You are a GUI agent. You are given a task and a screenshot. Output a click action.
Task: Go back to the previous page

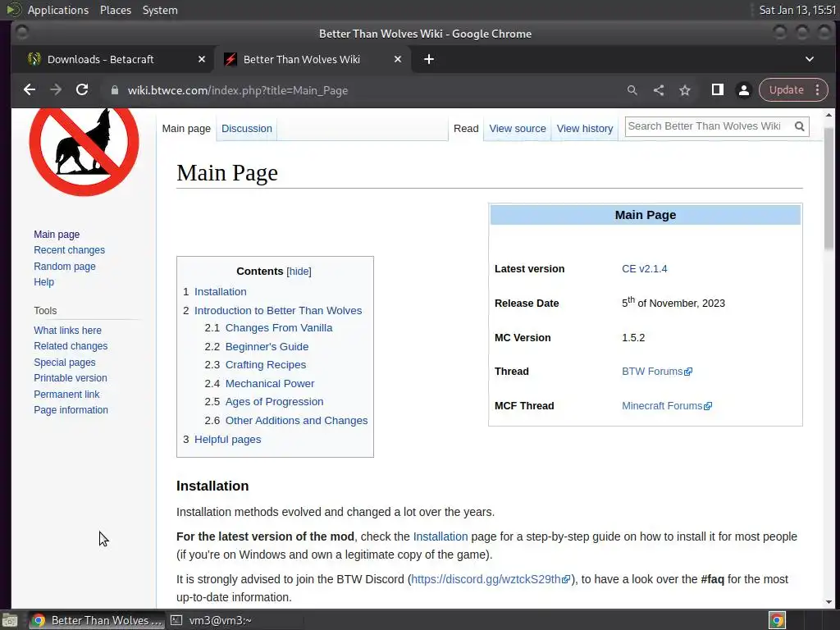tap(30, 90)
